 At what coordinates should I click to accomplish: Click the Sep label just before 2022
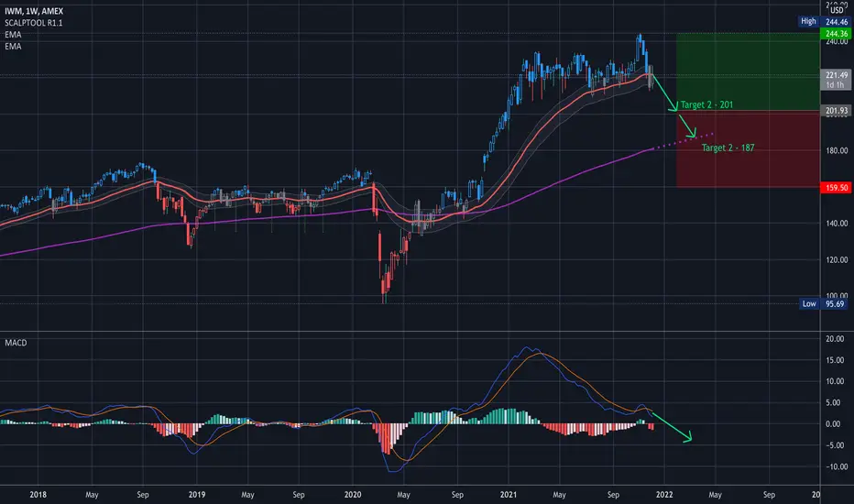click(x=613, y=495)
